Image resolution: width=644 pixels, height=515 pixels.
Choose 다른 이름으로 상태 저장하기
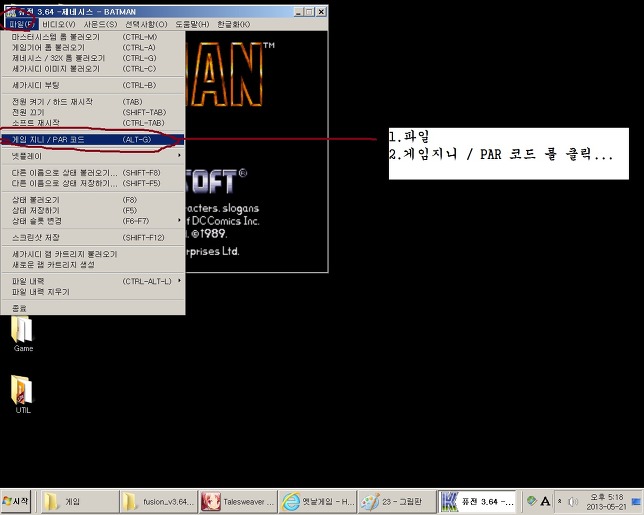92,183
